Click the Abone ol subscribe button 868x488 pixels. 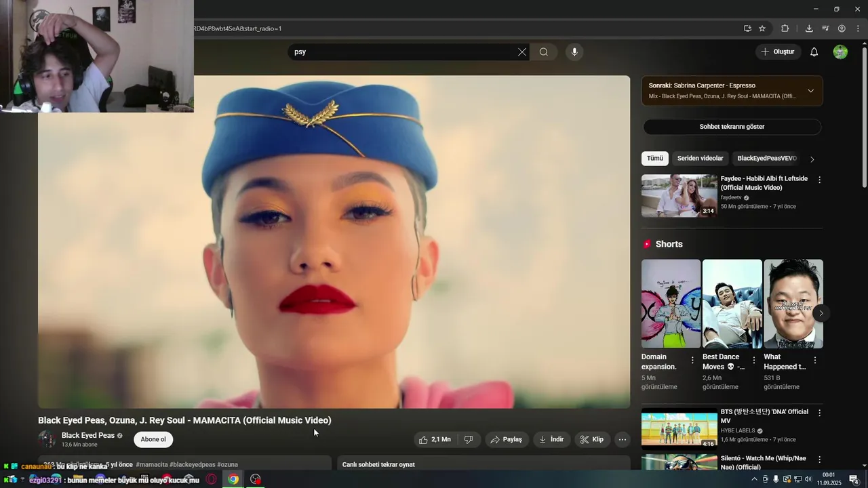point(153,439)
